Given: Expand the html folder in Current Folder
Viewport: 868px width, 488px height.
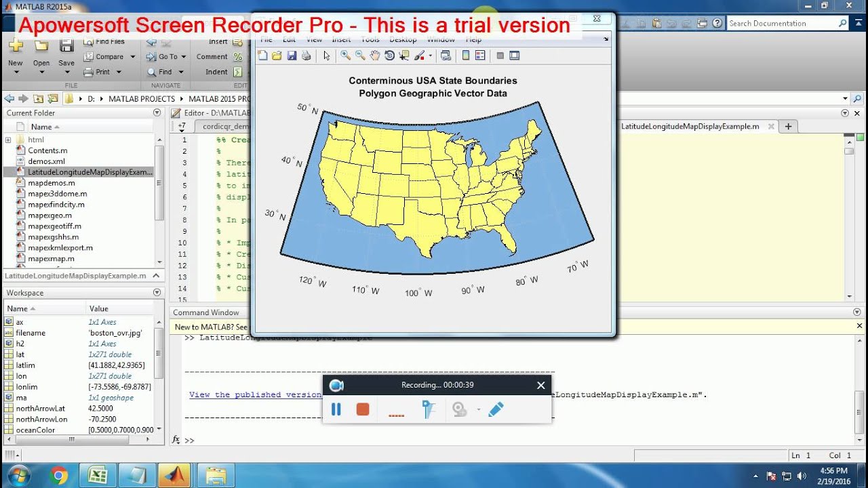Looking at the screenshot, I should click(8, 140).
